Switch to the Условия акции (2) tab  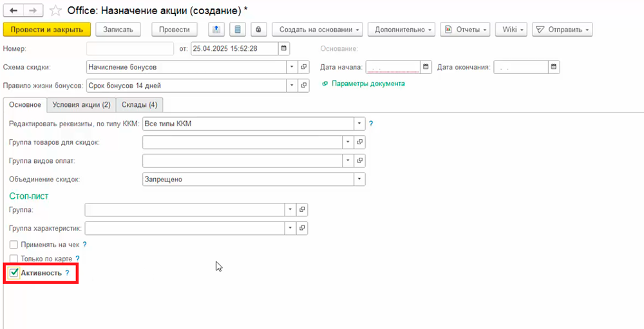click(x=81, y=104)
